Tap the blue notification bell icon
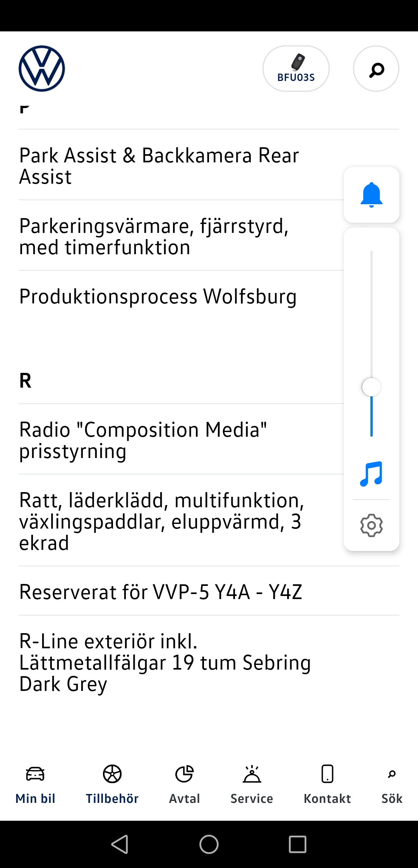Screen dimensions: 418x868 371,195
